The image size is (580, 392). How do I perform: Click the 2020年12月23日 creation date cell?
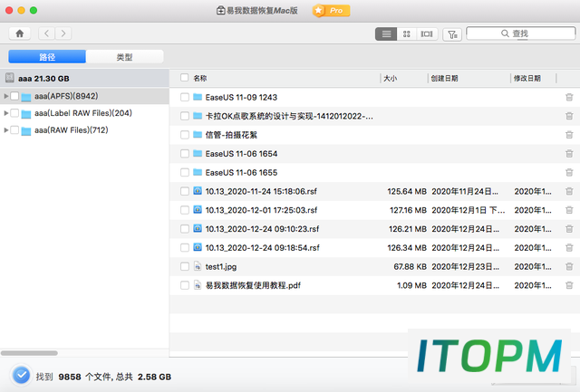pos(465,266)
